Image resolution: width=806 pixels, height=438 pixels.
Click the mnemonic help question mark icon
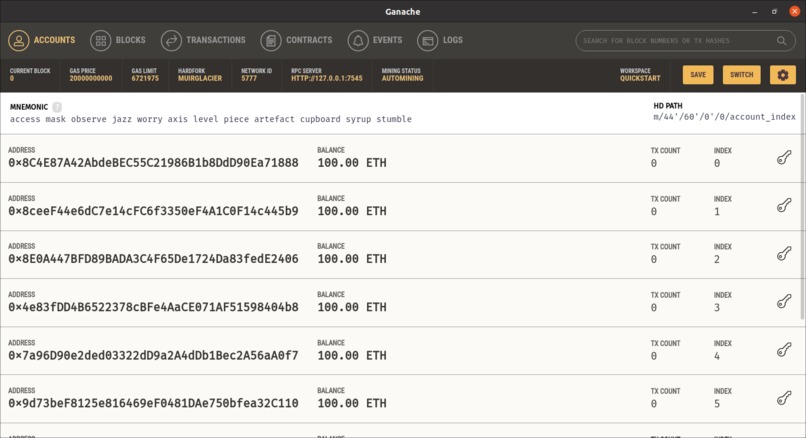click(x=57, y=107)
